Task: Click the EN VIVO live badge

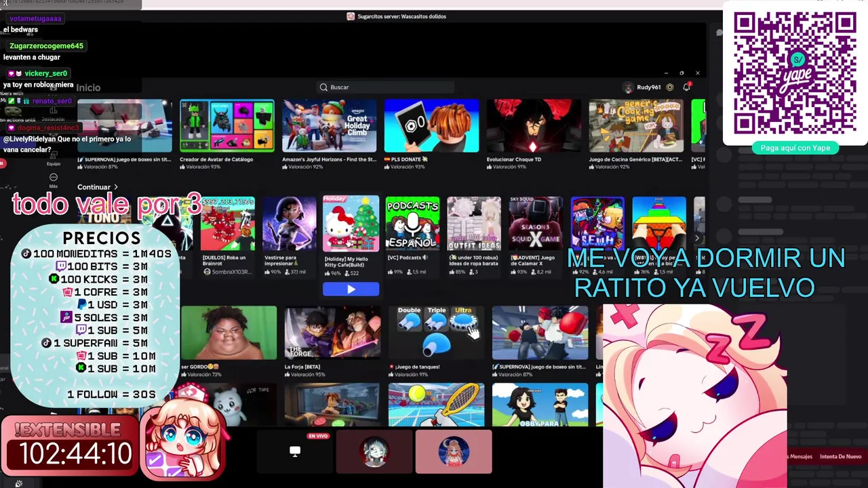Action: (x=317, y=436)
